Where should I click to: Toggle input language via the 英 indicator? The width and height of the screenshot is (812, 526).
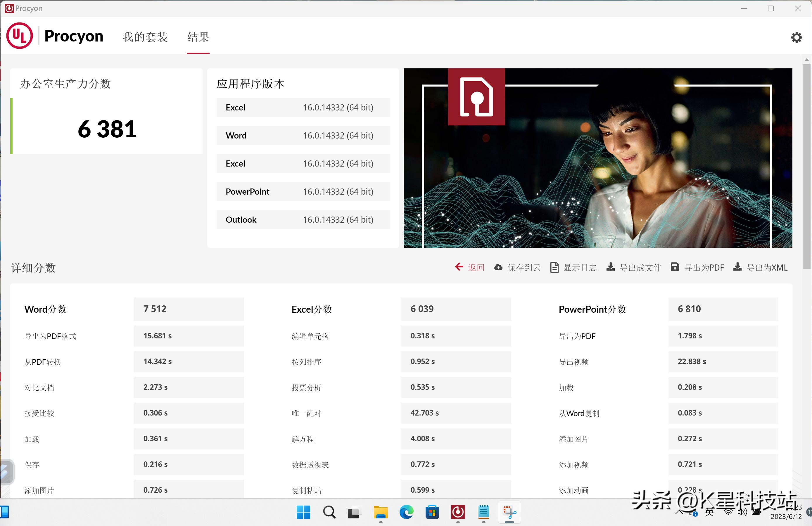coord(709,512)
